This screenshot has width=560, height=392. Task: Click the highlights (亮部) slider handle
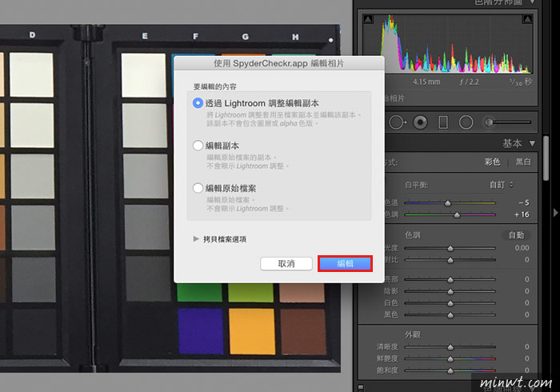tap(450, 279)
